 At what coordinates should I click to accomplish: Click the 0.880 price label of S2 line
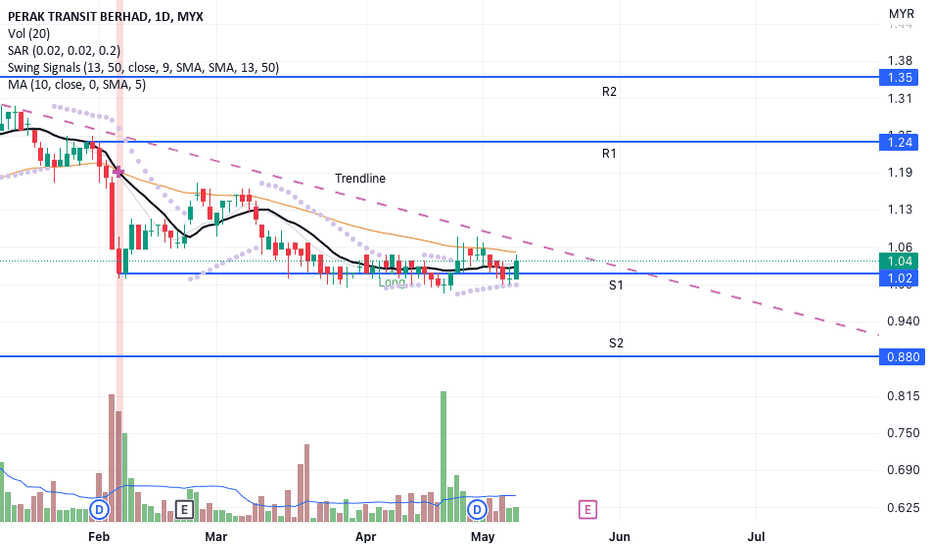tap(902, 357)
